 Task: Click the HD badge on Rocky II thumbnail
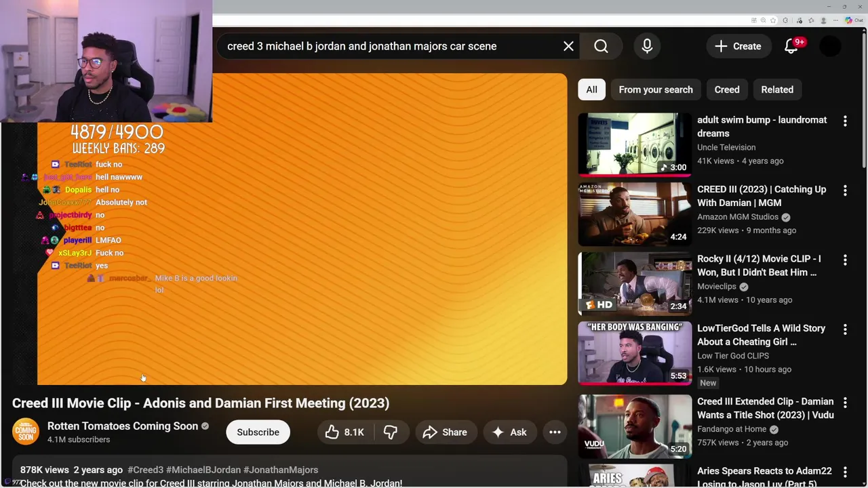pyautogui.click(x=599, y=305)
